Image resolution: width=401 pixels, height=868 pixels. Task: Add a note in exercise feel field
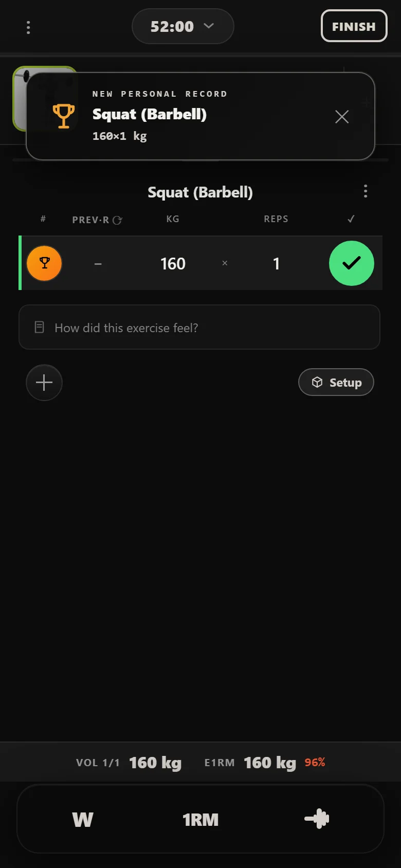tap(199, 328)
